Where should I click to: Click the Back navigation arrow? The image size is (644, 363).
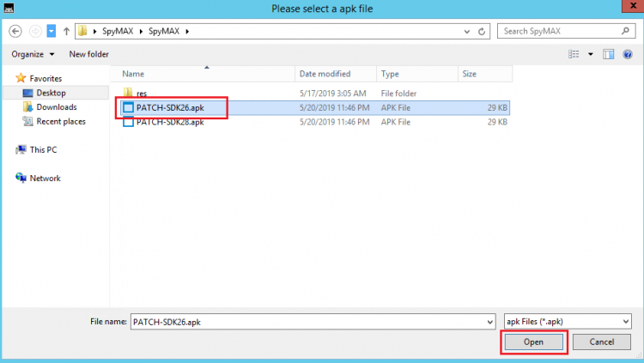click(x=15, y=32)
